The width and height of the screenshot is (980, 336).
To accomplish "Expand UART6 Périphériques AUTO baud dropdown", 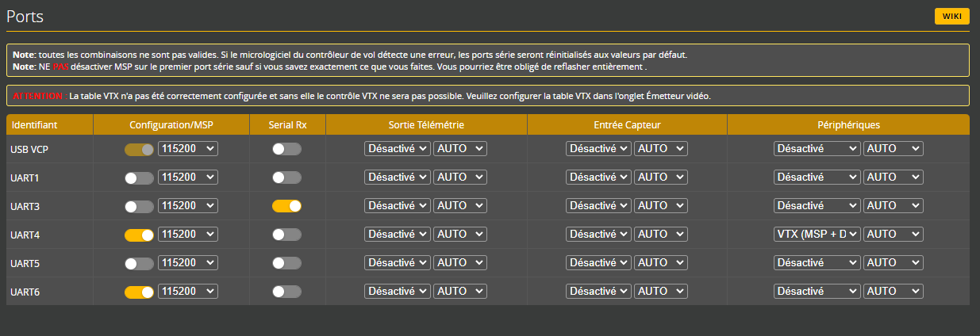I will coord(894,292).
